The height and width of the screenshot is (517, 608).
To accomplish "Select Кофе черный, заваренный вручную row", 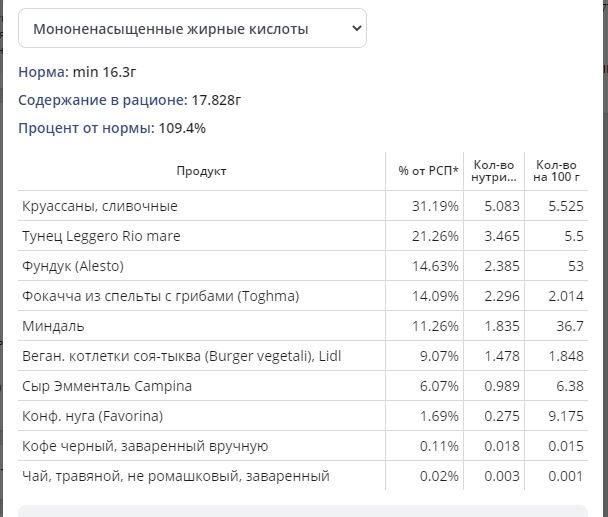I will (x=303, y=446).
